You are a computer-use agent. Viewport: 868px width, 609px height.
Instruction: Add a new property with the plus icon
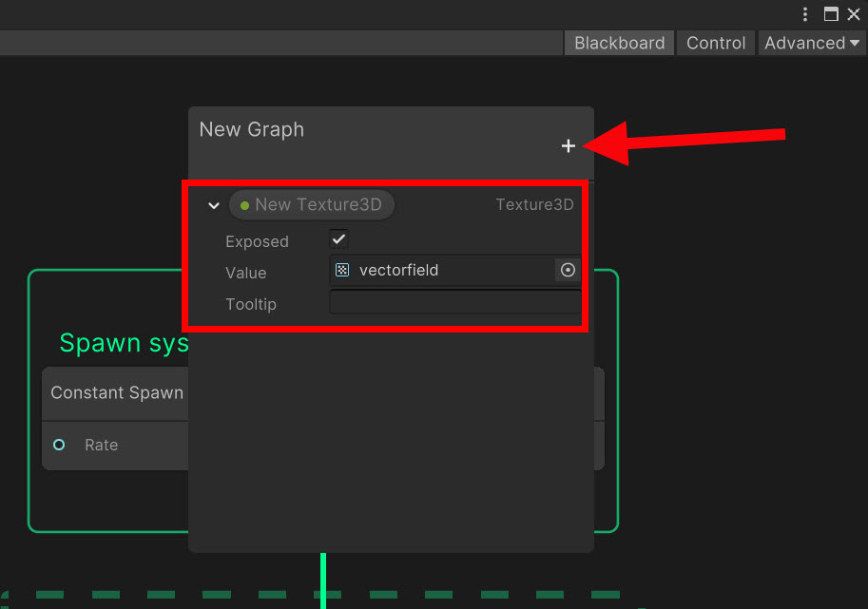[x=568, y=145]
